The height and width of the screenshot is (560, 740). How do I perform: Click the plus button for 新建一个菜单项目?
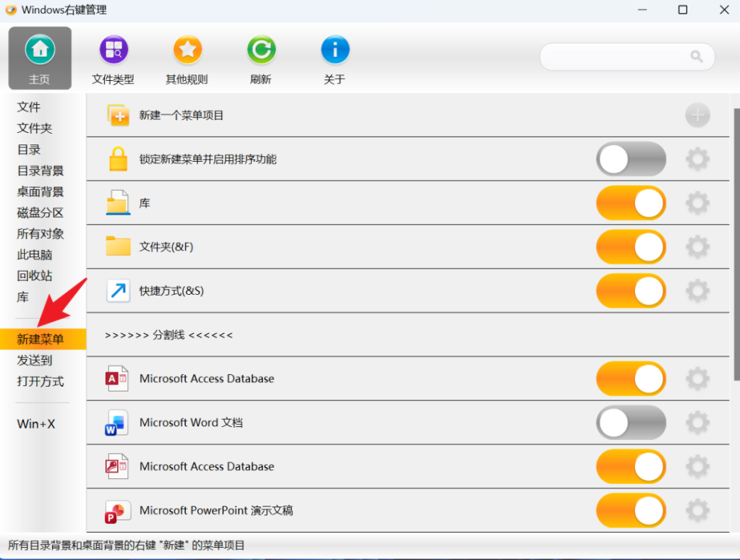click(x=697, y=115)
